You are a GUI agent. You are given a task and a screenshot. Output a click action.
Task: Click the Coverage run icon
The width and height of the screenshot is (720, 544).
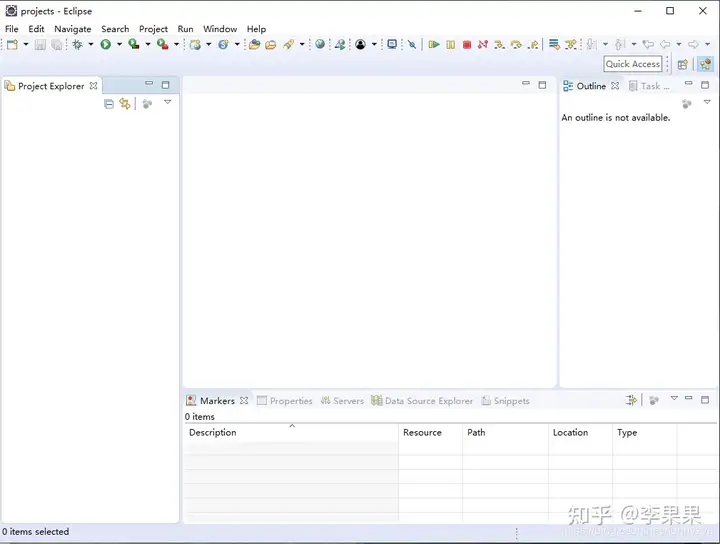(x=134, y=44)
